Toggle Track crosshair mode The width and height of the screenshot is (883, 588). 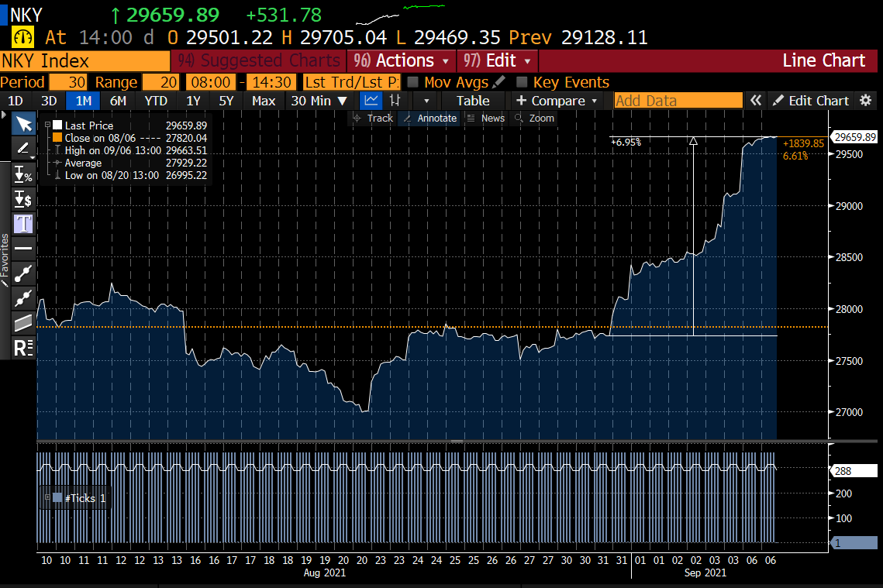pyautogui.click(x=373, y=118)
